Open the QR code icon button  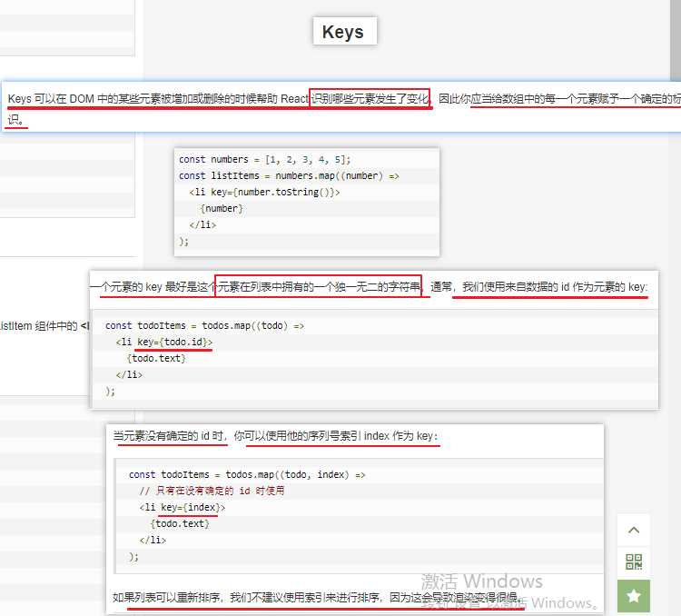(x=634, y=562)
